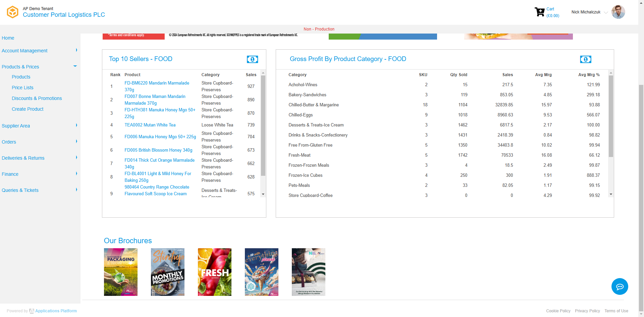The width and height of the screenshot is (644, 317).
Task: Open the cupcakes partnership brochure thumbnail
Action: coord(309,272)
